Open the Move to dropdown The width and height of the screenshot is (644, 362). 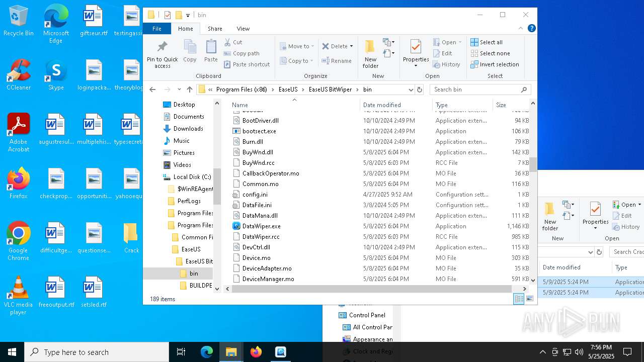[297, 46]
